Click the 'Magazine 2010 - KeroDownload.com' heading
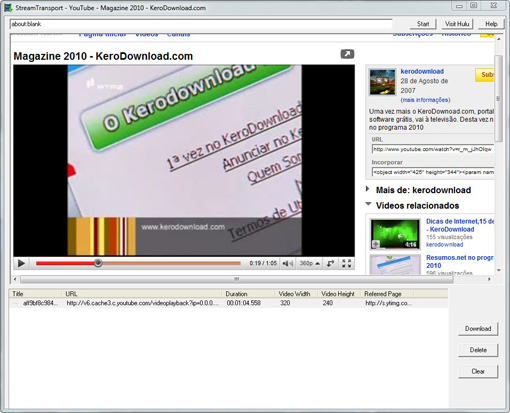This screenshot has width=510, height=413. coord(103,56)
